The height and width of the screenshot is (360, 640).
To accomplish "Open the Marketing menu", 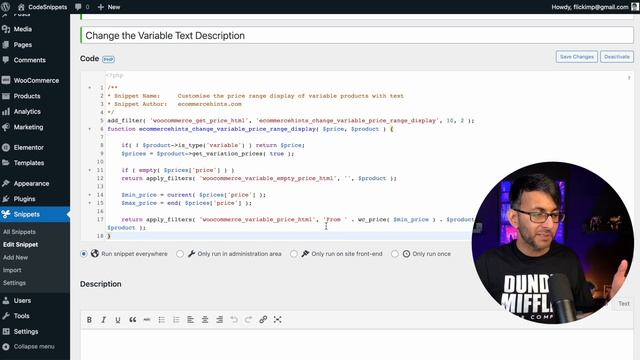I will click(28, 127).
